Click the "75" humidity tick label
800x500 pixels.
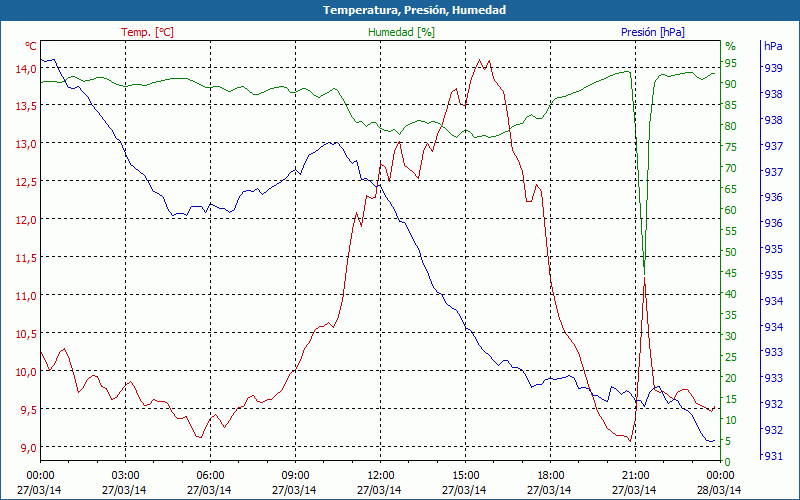click(731, 147)
